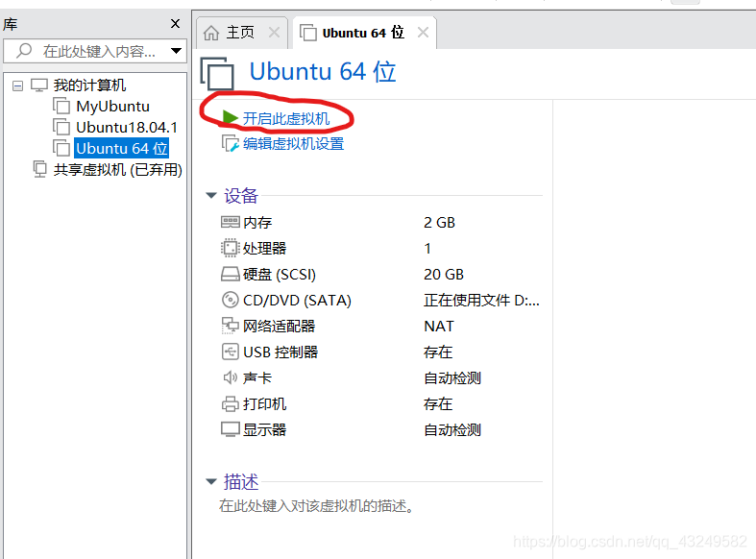Close the 库 library panel

point(176,24)
